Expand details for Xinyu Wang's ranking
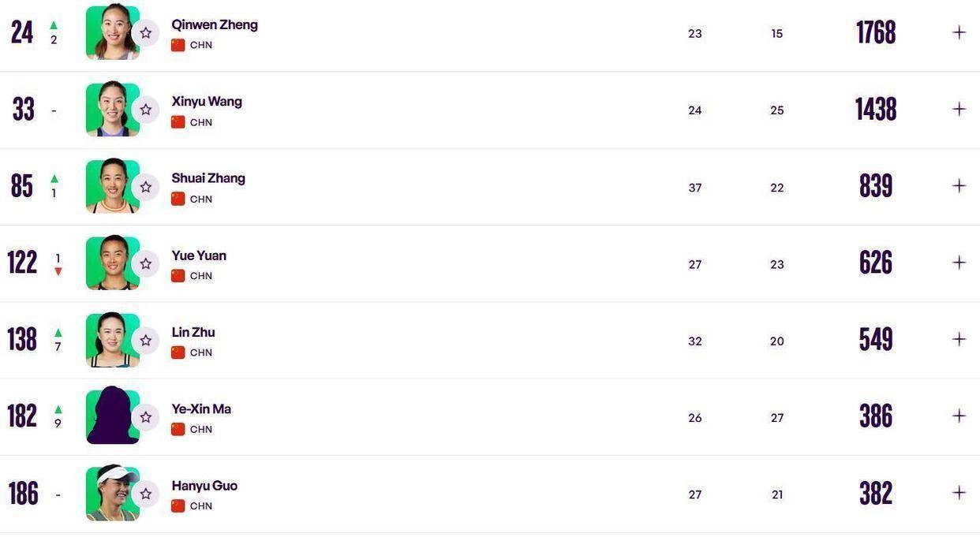Image resolution: width=980 pixels, height=537 pixels. tap(959, 109)
